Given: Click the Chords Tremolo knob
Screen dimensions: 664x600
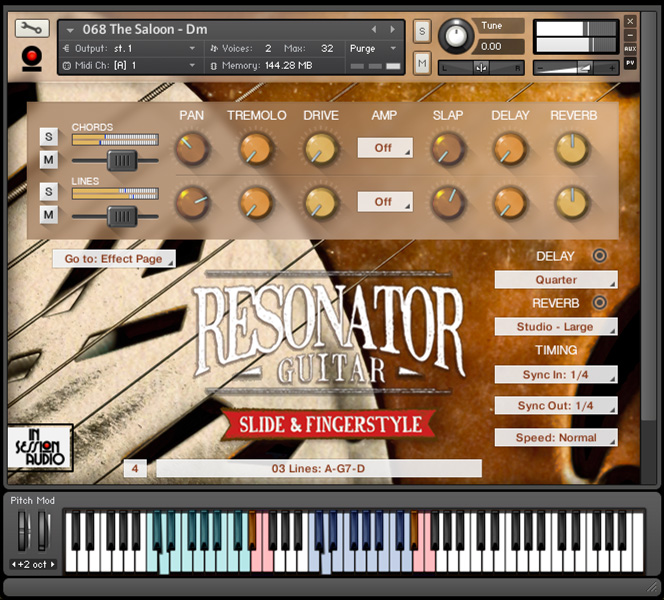Looking at the screenshot, I should point(256,148).
